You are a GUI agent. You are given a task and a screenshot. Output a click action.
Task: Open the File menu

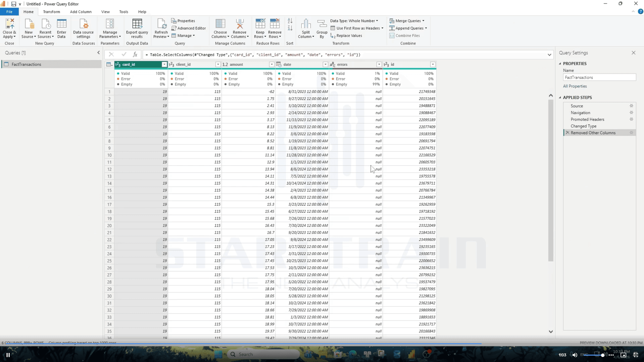9,12
